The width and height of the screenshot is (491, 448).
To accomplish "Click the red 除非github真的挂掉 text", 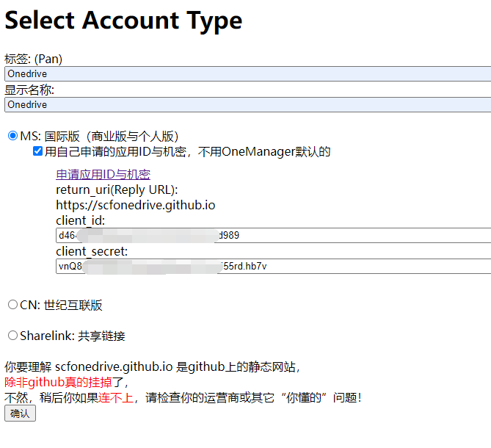I will click(58, 382).
